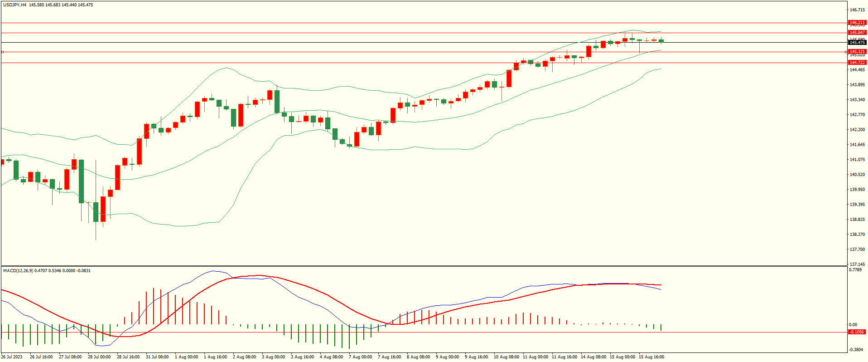Screen dimensions: 868x362
Task: Click the 11 Aug 00:00 time label
Action: click(x=535, y=357)
